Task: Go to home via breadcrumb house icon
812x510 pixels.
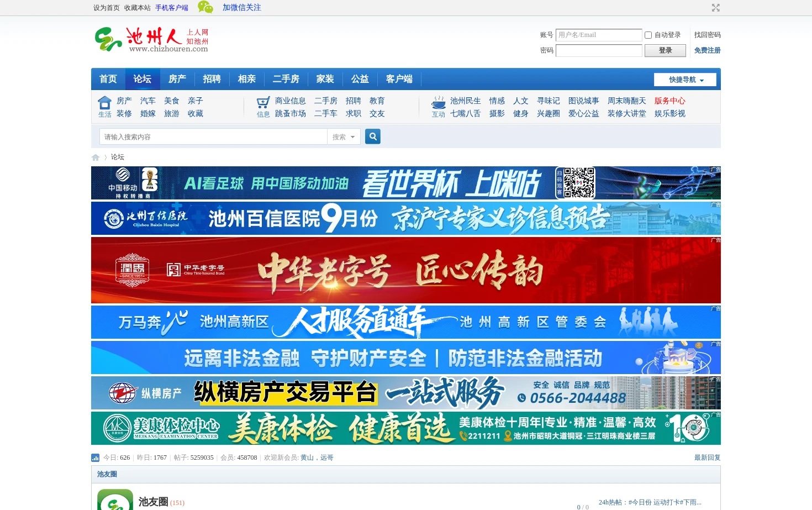Action: [96, 157]
